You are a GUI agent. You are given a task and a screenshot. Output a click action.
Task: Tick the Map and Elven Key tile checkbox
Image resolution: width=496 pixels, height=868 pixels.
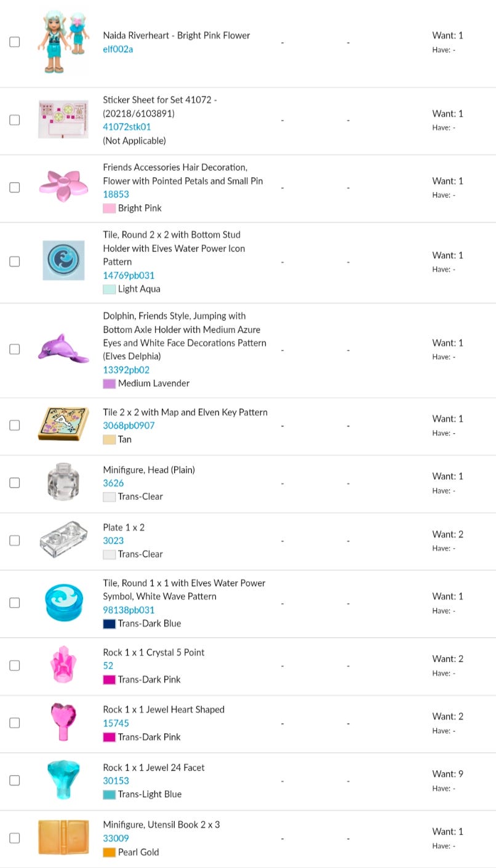[15, 425]
